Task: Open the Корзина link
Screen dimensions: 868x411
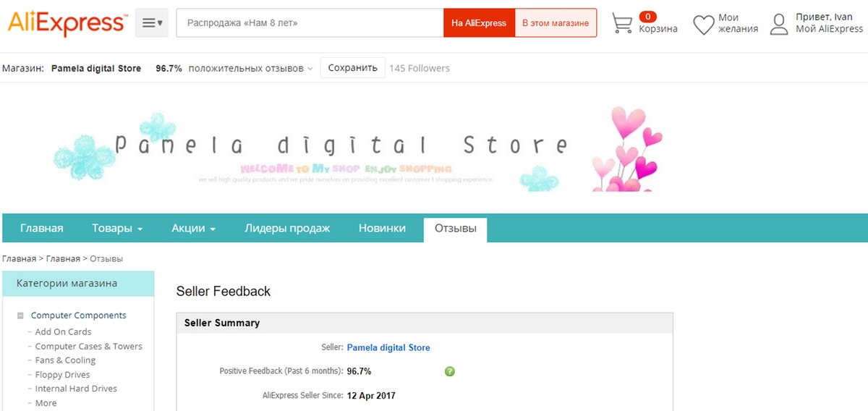Action: coord(658,29)
